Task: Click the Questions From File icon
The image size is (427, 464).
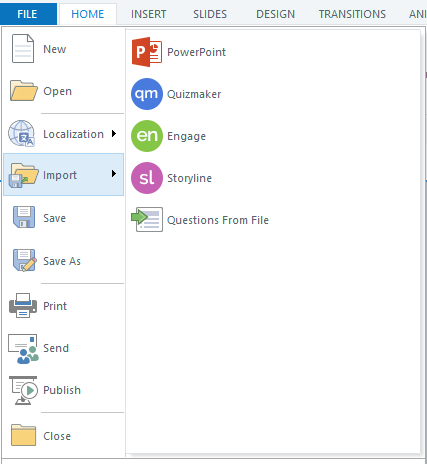Action: pos(147,219)
